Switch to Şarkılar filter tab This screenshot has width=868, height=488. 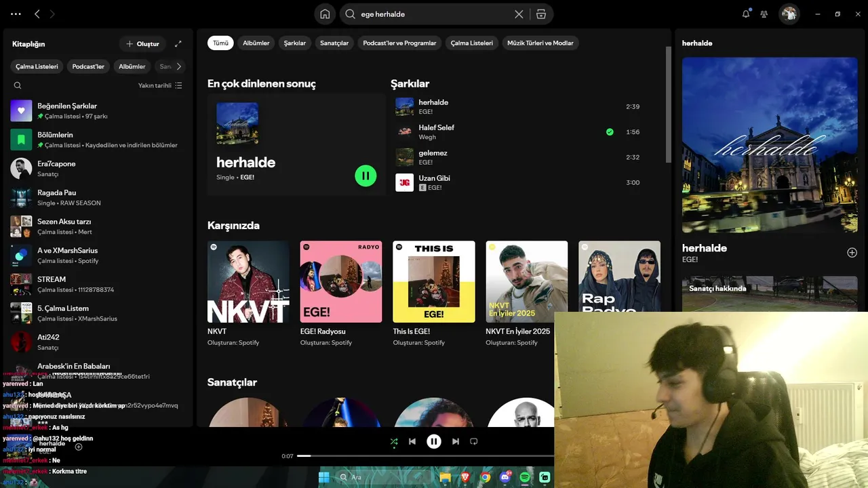point(295,43)
